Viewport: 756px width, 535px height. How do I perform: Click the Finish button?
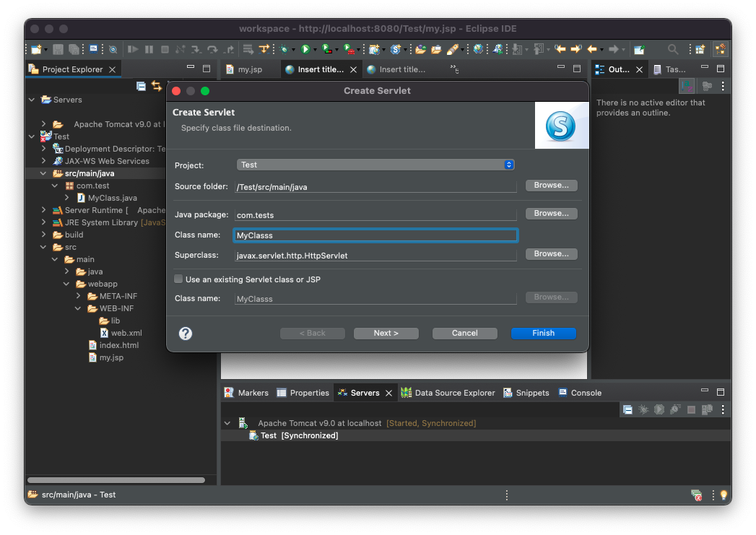[x=544, y=333]
